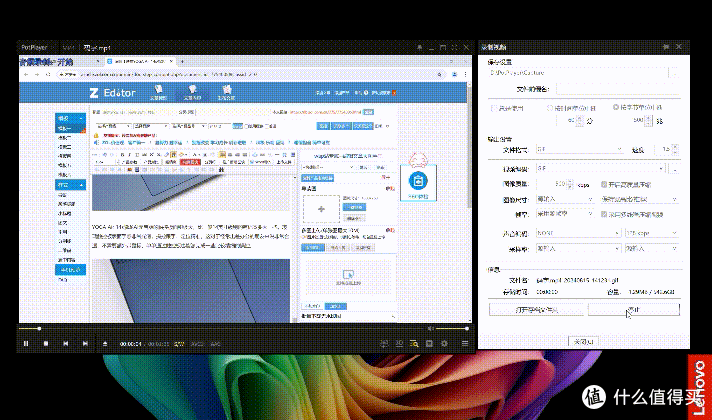Click the AVC video codec indicator
Image resolution: width=712 pixels, height=420 pixels.
click(x=196, y=344)
